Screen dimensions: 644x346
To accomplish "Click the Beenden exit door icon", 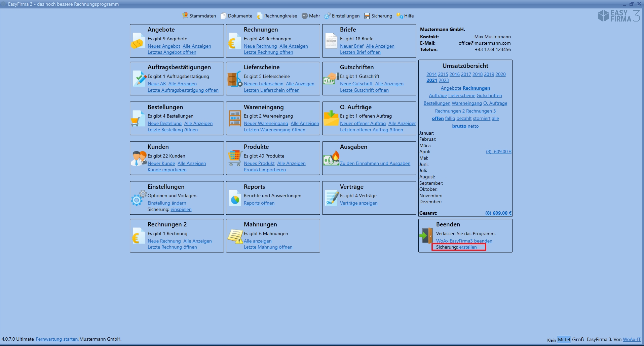I will point(426,236).
